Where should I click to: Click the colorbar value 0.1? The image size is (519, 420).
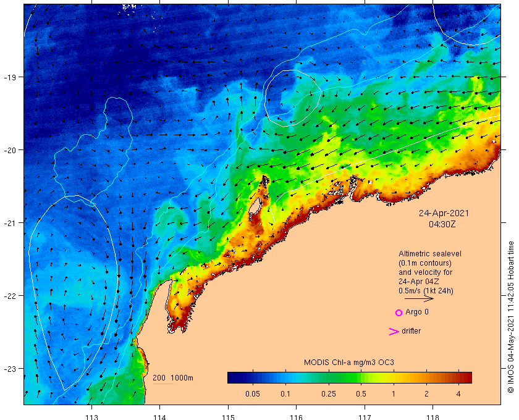[285, 394]
